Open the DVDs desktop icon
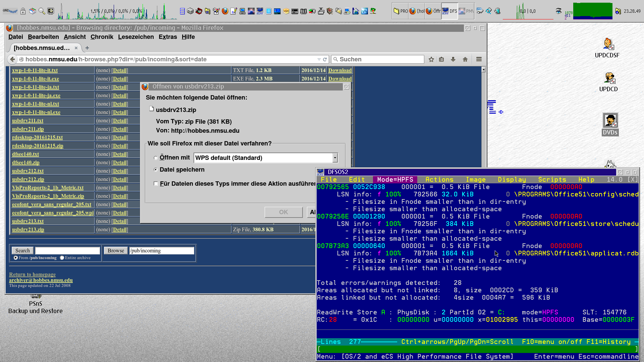This screenshot has width=644, height=362. pyautogui.click(x=610, y=124)
